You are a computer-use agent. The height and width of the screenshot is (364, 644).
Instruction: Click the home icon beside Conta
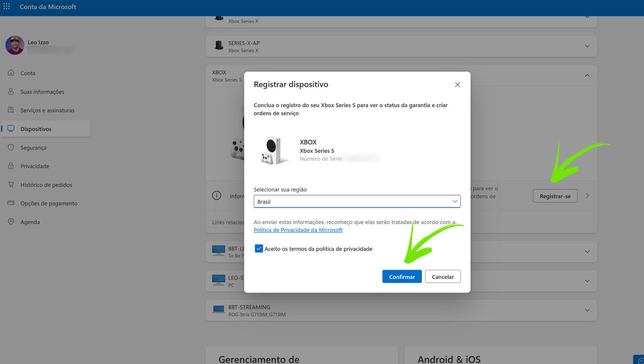pyautogui.click(x=11, y=73)
